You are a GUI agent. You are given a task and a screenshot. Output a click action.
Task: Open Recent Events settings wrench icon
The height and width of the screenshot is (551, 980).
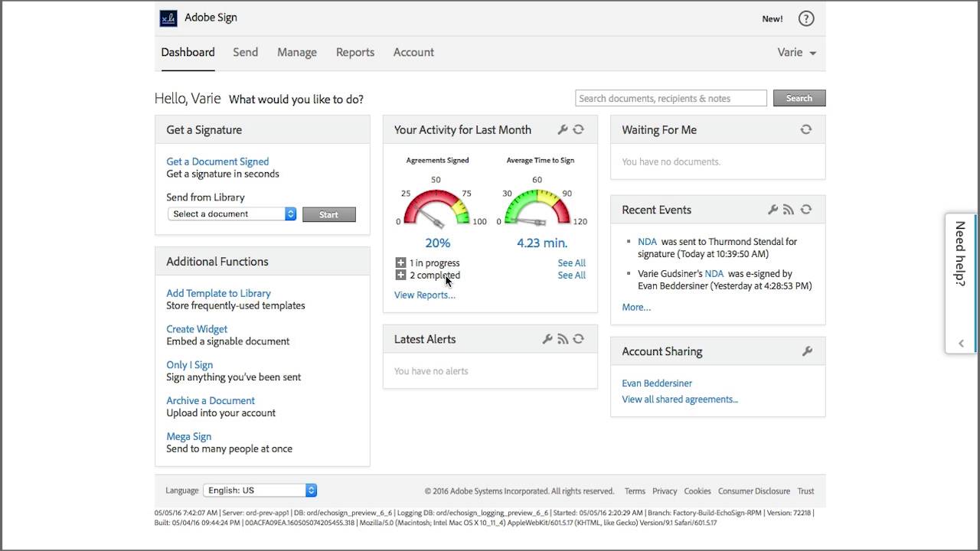click(773, 209)
